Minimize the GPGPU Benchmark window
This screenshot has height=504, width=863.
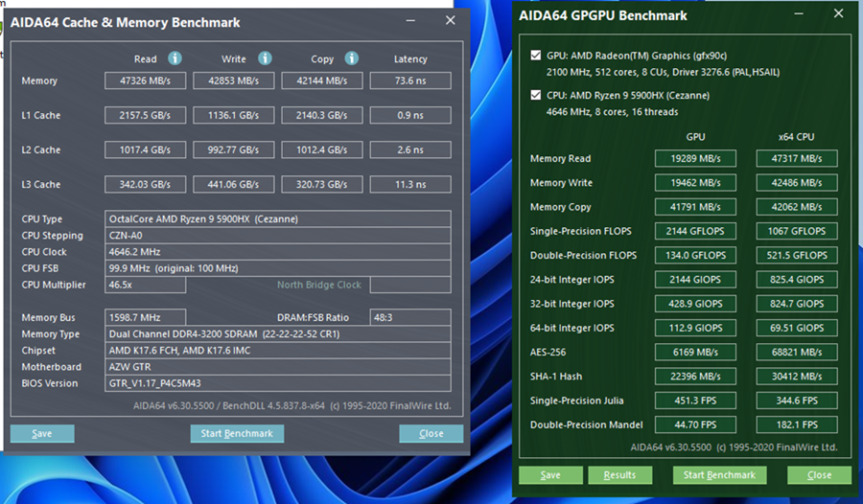[799, 13]
